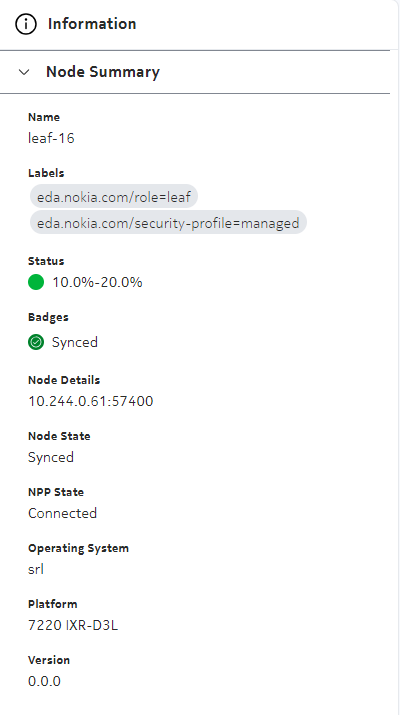400x715 pixels.
Task: Click the Information circle icon
Action: (x=26, y=24)
